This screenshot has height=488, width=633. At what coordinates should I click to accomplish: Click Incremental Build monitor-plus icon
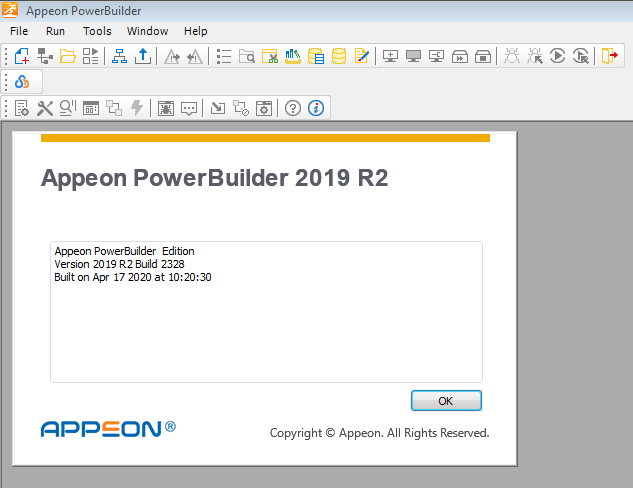(390, 56)
